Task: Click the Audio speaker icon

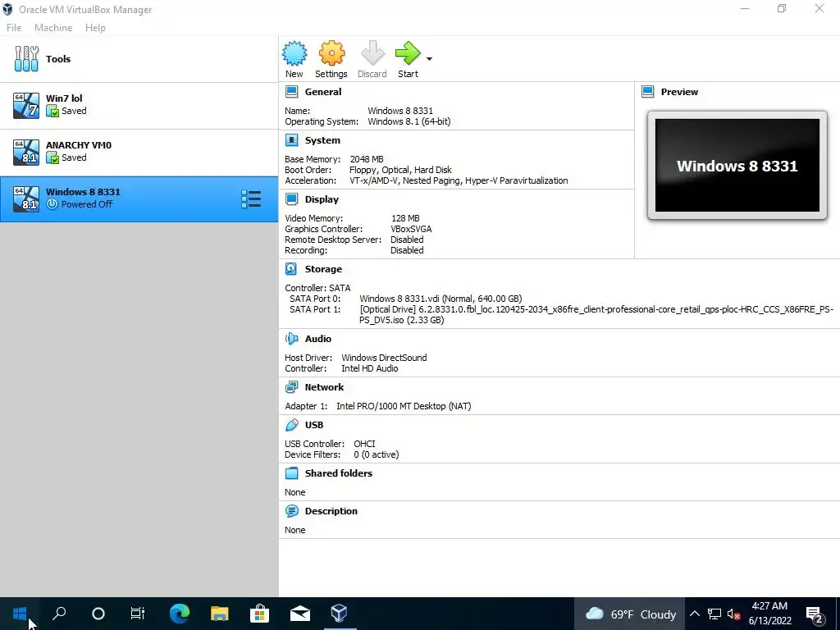Action: coord(291,339)
